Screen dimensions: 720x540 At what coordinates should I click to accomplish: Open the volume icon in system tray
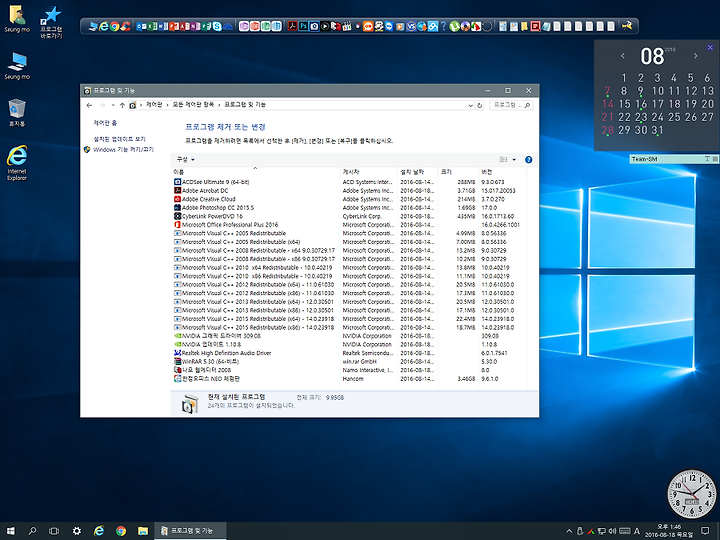[612, 531]
